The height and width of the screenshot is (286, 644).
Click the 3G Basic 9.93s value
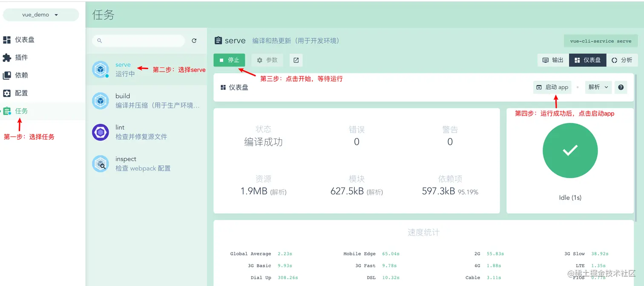[x=285, y=266]
